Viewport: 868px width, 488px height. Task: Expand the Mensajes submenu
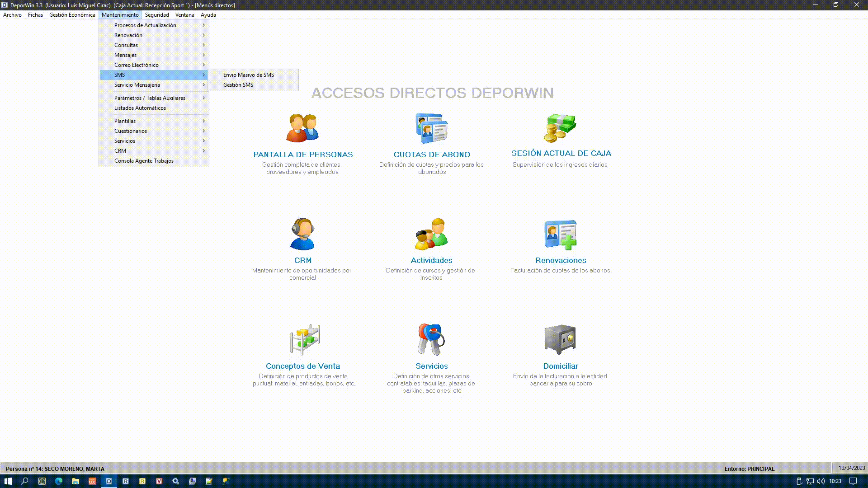click(x=154, y=55)
